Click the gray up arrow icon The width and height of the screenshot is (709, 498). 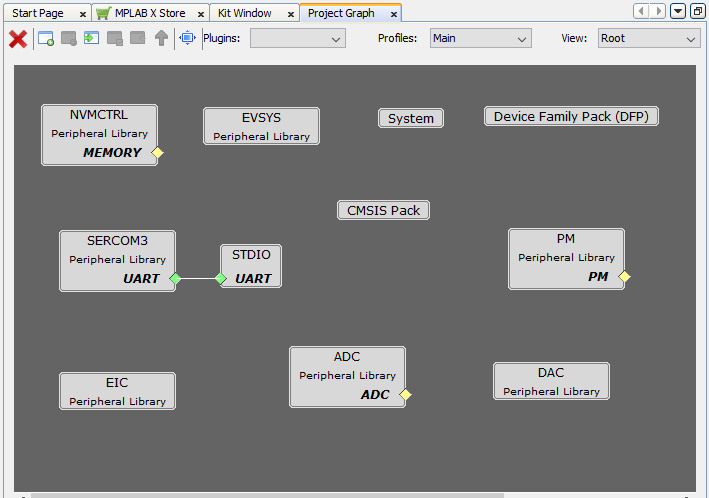[x=161, y=39]
